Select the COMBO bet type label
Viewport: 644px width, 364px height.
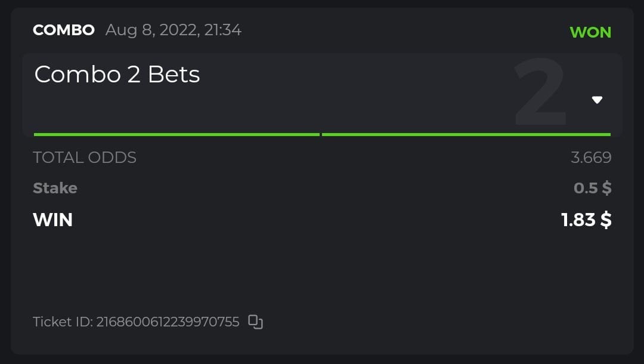[x=64, y=30]
